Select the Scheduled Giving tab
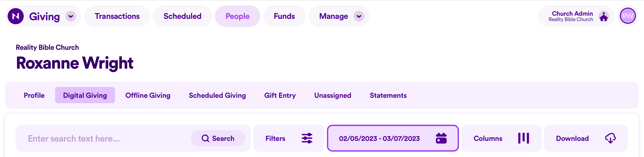644x157 pixels. 217,95
